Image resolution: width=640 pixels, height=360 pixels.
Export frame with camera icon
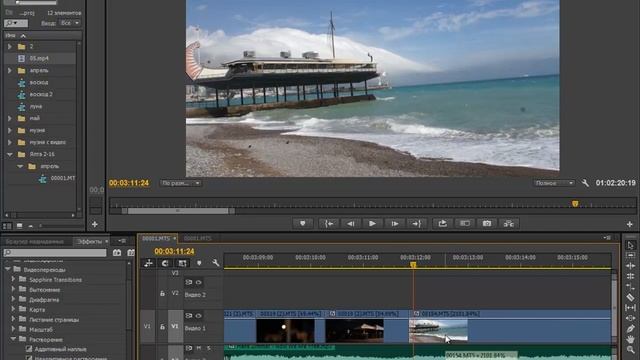pos(487,223)
